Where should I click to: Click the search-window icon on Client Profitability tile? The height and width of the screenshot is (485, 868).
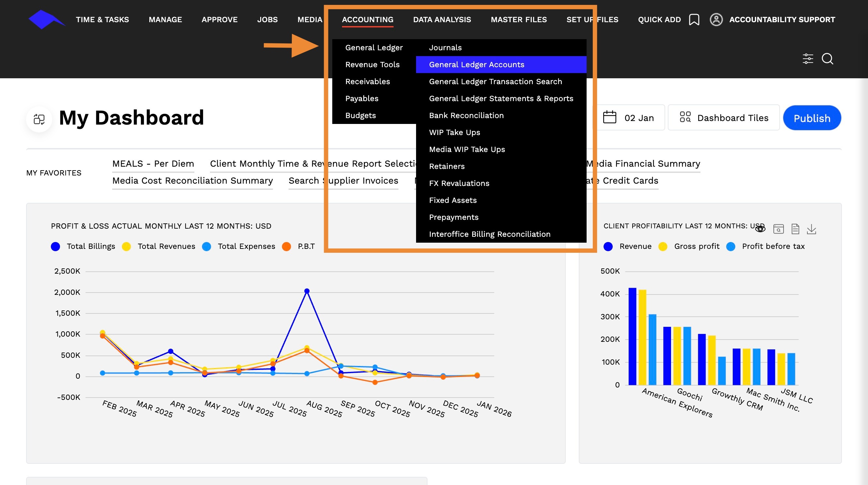point(778,229)
